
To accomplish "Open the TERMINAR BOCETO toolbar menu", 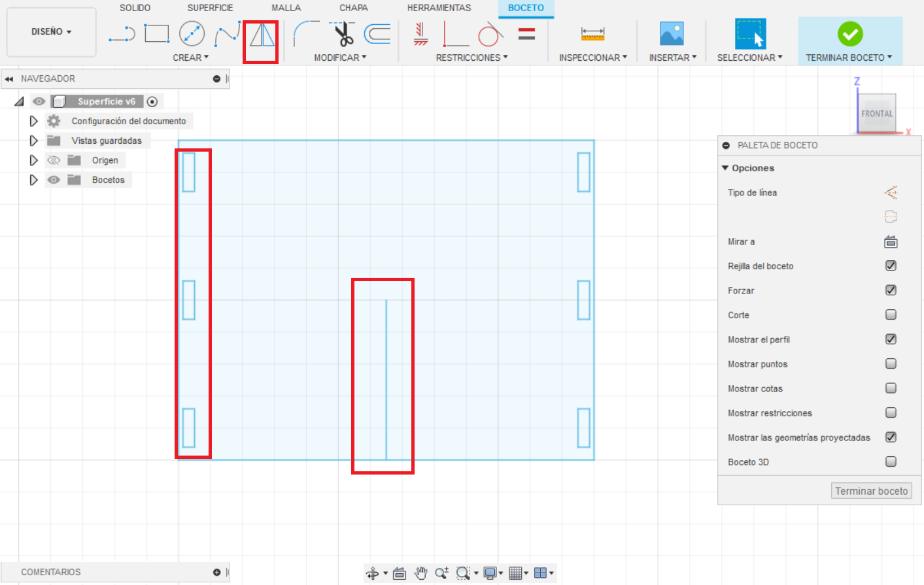I will [x=849, y=58].
